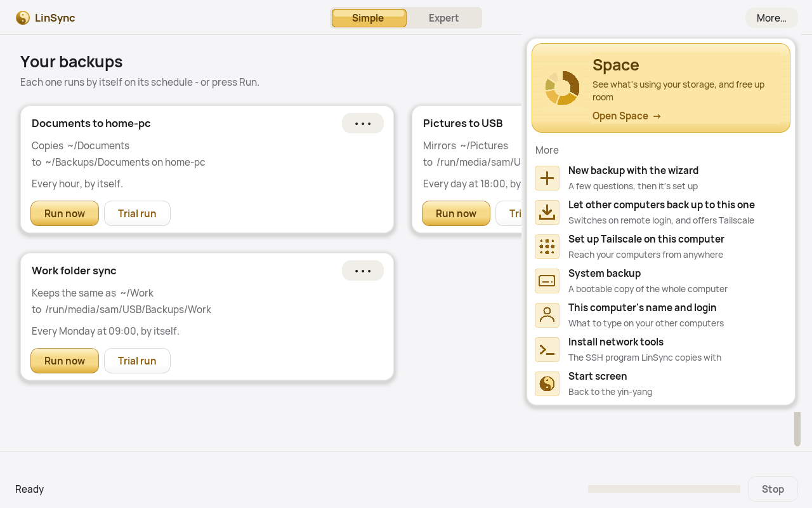This screenshot has width=812, height=508.
Task: Run now for Work folder sync
Action: click(65, 361)
